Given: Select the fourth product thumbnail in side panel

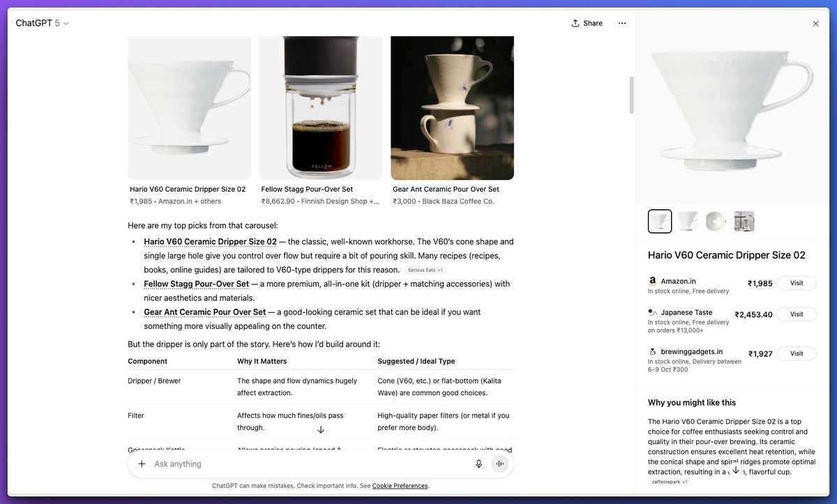Looking at the screenshot, I should 744,222.
